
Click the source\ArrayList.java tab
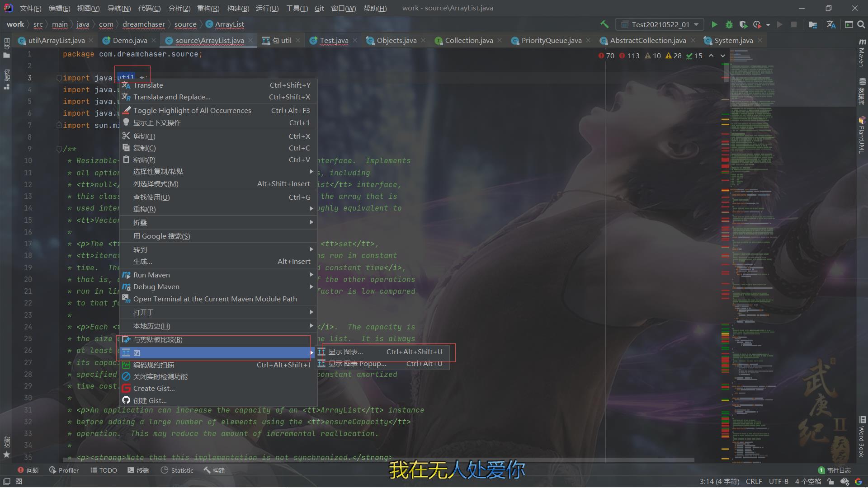point(209,40)
